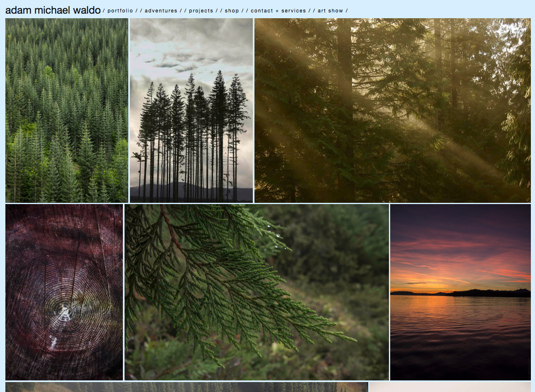The height and width of the screenshot is (392, 535).
Task: Open the portfolio menu item
Action: coord(120,11)
